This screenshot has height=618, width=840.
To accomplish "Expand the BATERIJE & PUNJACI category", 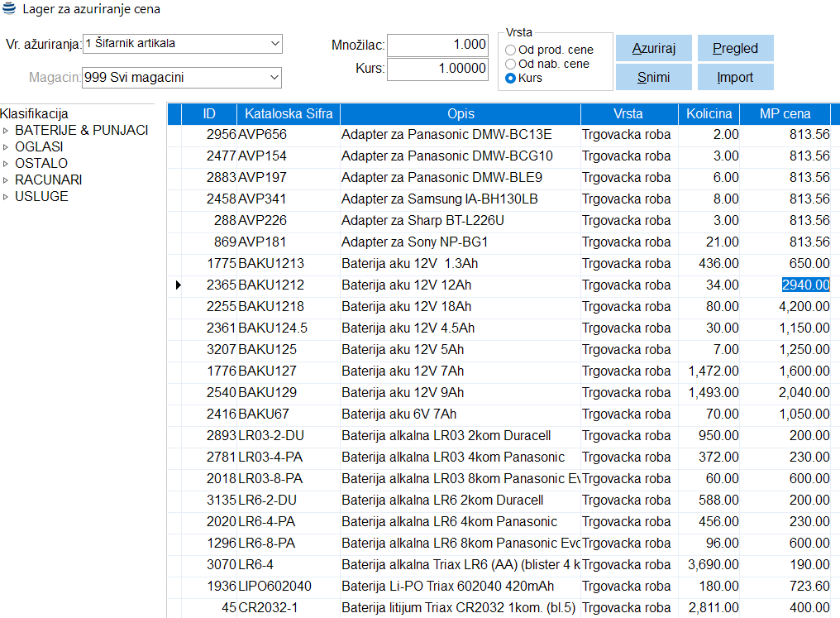I will 6,131.
